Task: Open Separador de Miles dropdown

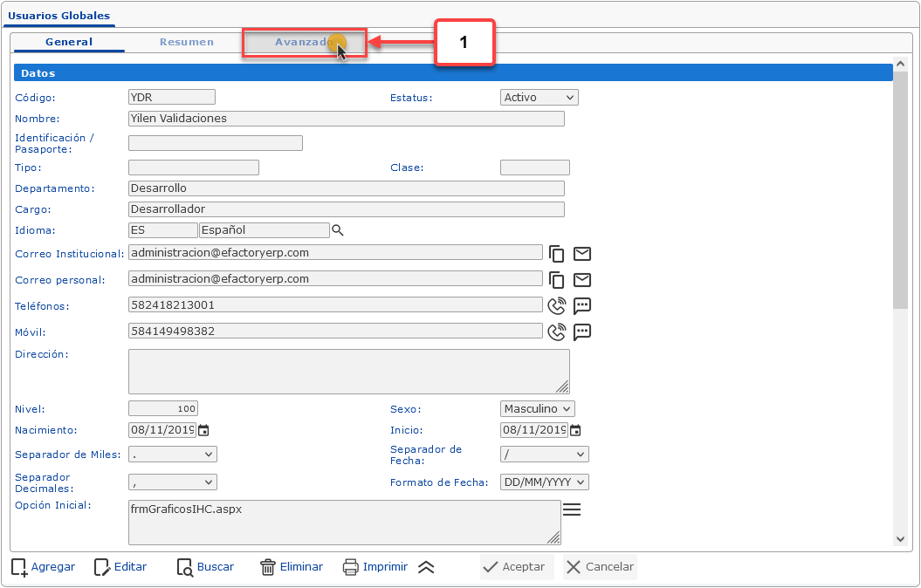Action: (173, 455)
